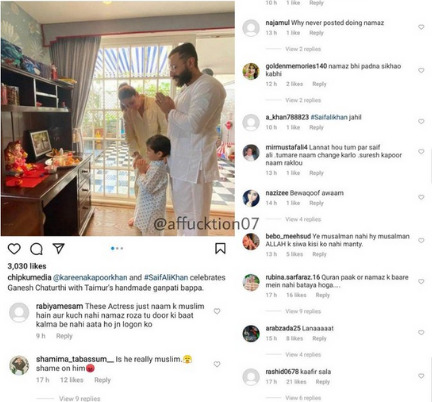
Task: Open the Ganesh Chaturthi post photo
Action: 118,118
